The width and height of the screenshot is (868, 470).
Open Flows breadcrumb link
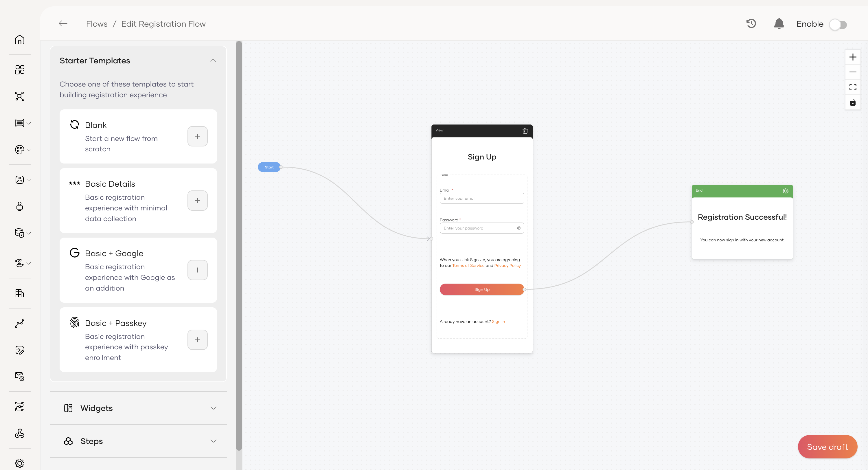[97, 24]
